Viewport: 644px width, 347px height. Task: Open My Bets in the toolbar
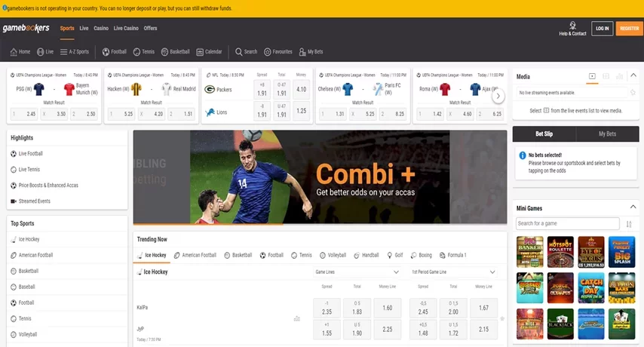point(311,52)
